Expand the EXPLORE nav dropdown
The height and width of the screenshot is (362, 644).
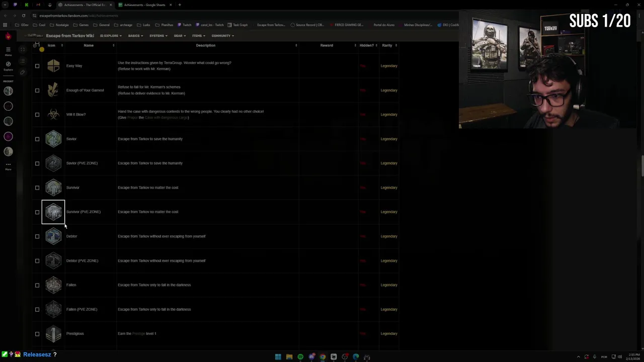pyautogui.click(x=111, y=36)
